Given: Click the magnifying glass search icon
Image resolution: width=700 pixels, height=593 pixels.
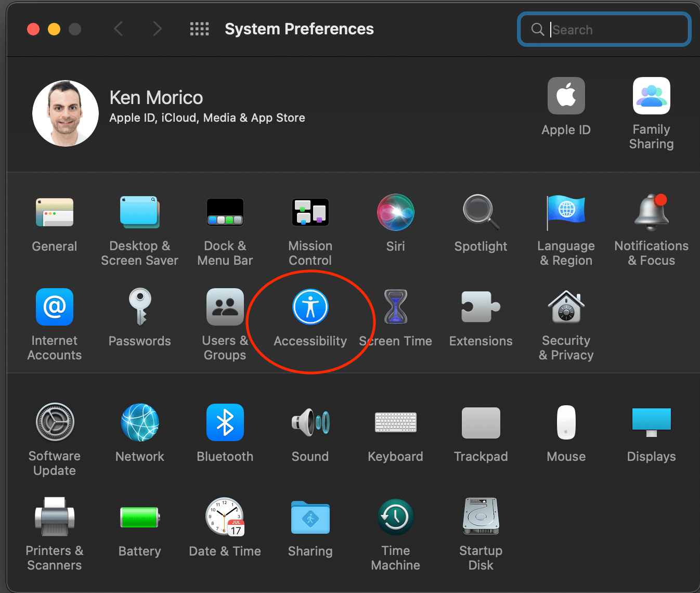Looking at the screenshot, I should coord(538,29).
